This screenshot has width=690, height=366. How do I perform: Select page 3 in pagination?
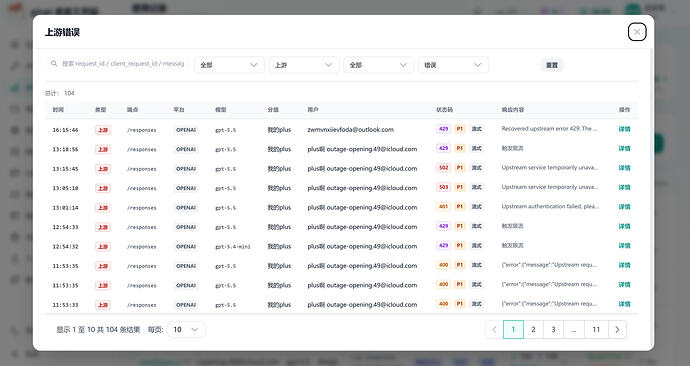(x=554, y=329)
